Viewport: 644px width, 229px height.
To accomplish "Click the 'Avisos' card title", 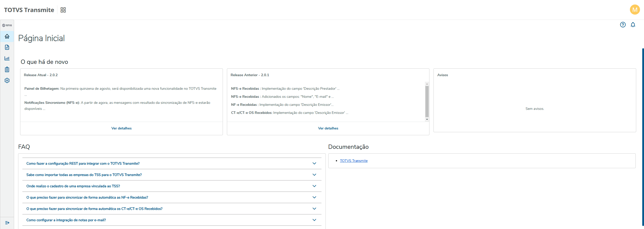I will click(x=442, y=75).
